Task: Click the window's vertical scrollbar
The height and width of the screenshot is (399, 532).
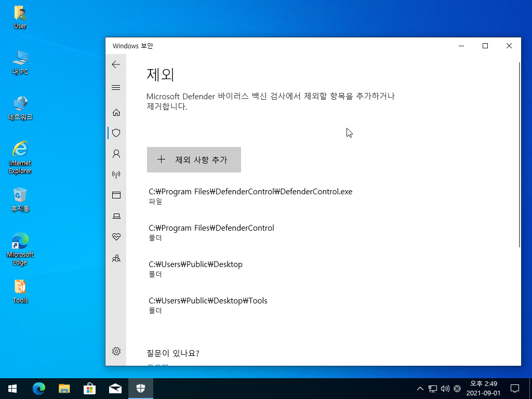Action: pos(520,155)
